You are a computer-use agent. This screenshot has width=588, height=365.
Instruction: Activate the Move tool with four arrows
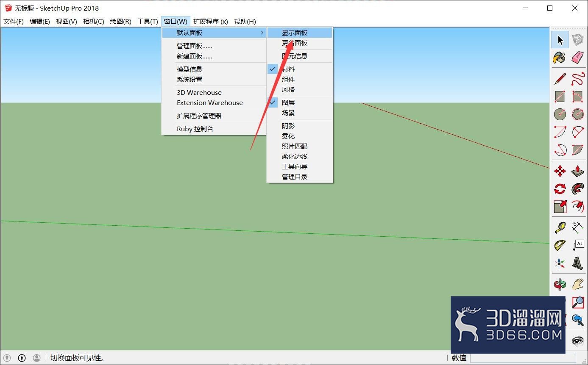(560, 171)
